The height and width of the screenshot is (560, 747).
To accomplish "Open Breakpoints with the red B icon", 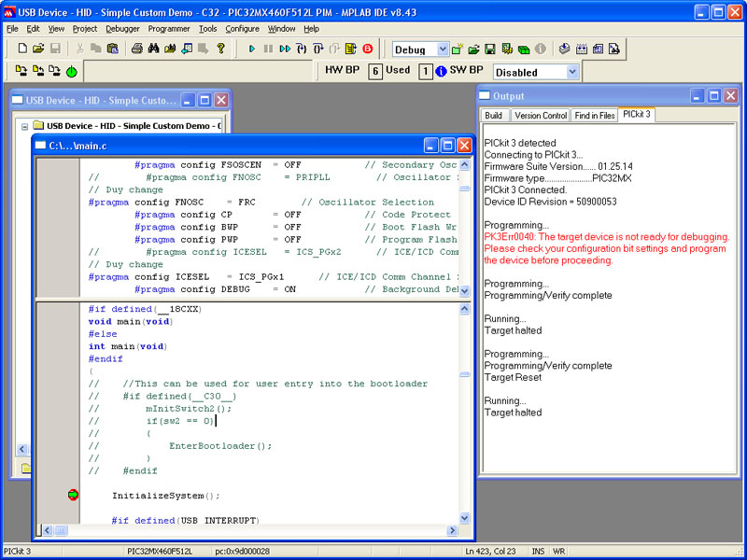I will point(368,49).
